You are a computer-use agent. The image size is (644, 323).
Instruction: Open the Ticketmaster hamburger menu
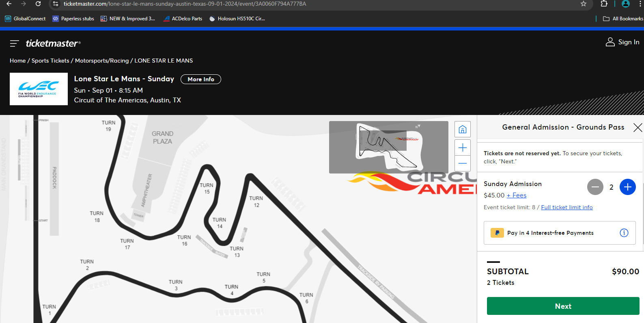pos(15,43)
